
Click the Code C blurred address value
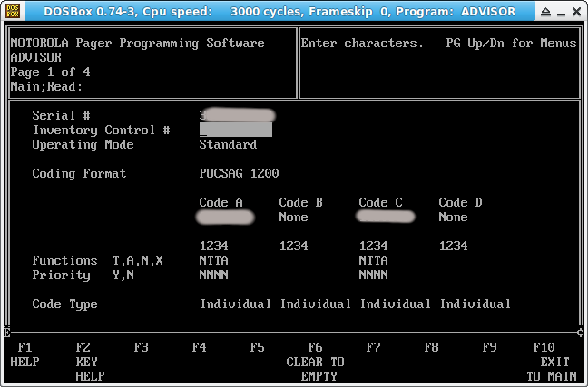[386, 217]
